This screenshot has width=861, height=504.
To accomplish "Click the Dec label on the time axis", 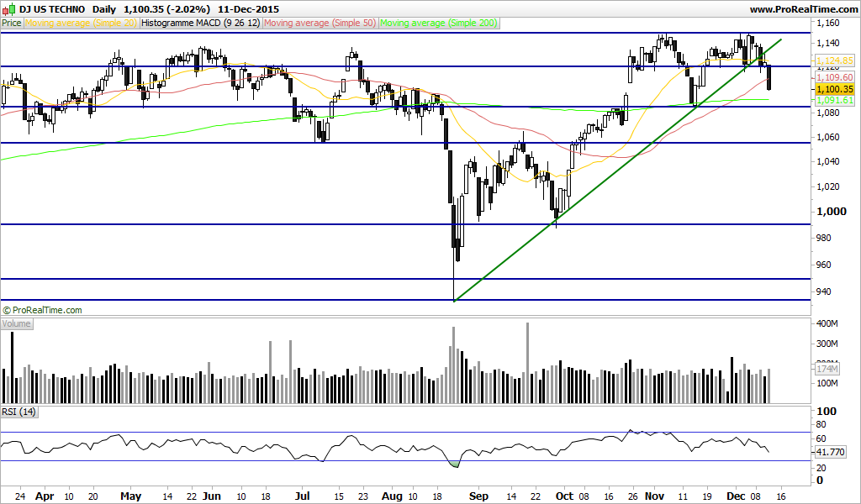I will click(736, 496).
